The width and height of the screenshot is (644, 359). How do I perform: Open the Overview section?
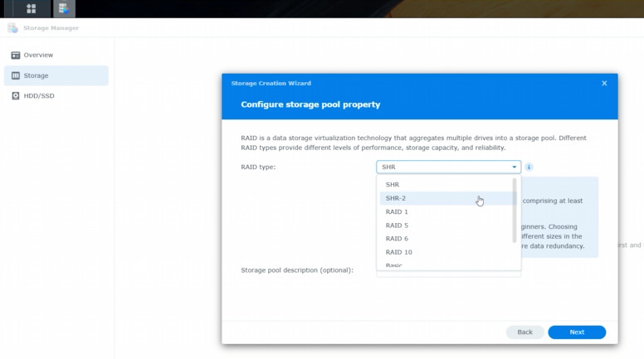[56, 55]
